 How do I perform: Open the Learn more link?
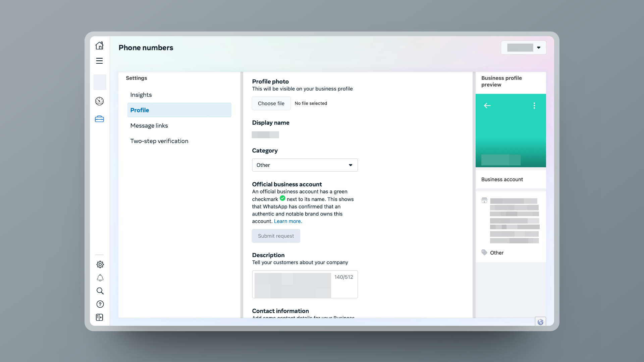click(x=288, y=221)
